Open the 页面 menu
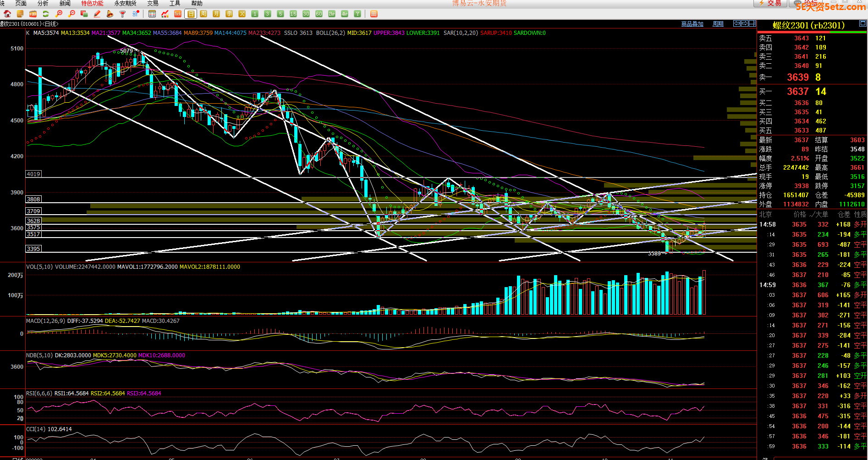This screenshot has height=460, width=868. point(21,3)
